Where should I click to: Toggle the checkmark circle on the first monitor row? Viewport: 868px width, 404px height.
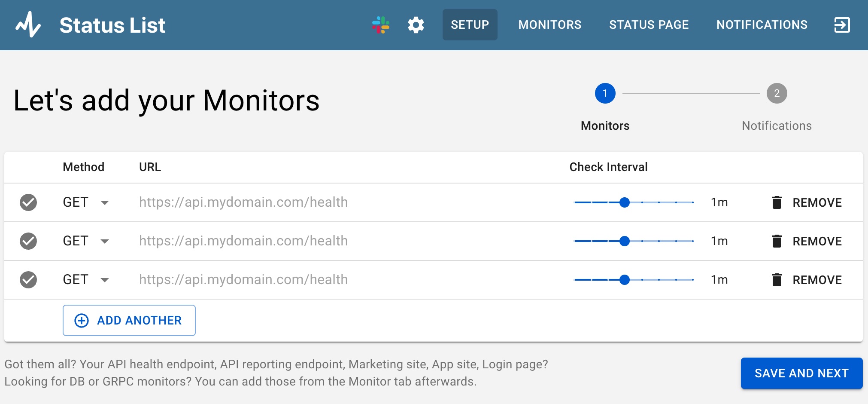coord(28,202)
